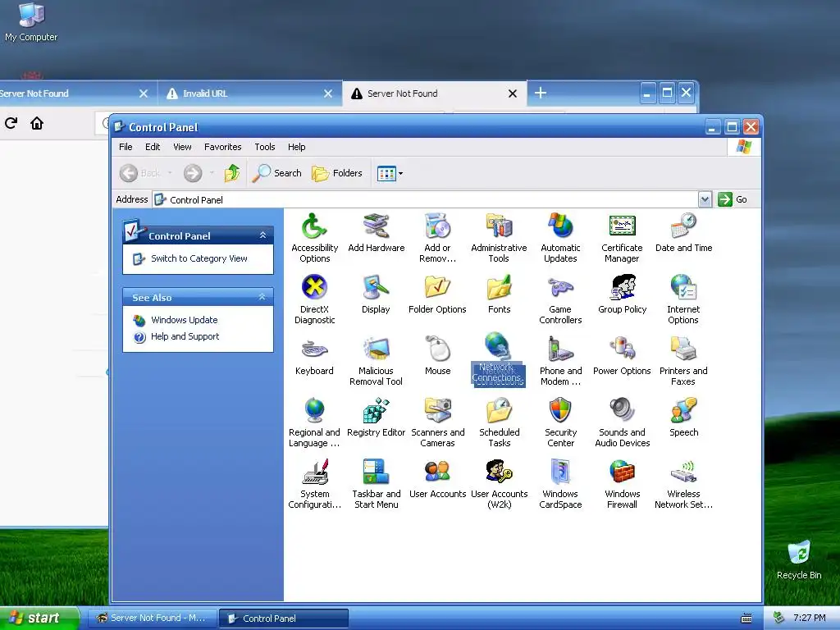
Task: Select Group Policy icon
Action: click(622, 294)
